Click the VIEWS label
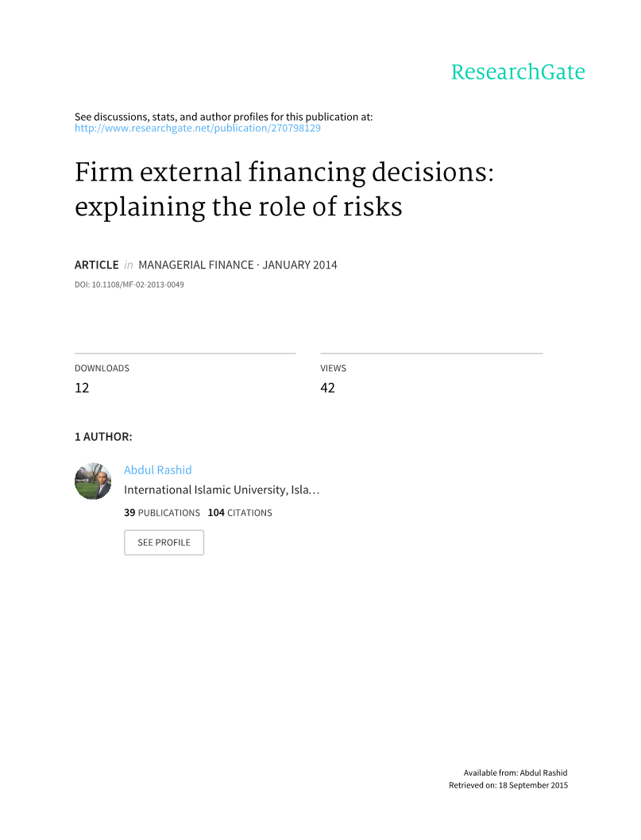Screen dimensions: 641x840 coord(334,369)
